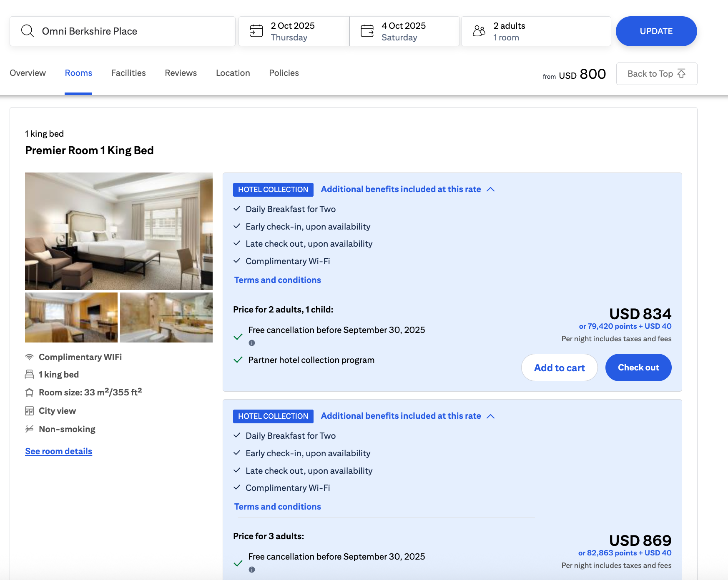View the main king bed room photo
Image resolution: width=728 pixels, height=580 pixels.
119,231
